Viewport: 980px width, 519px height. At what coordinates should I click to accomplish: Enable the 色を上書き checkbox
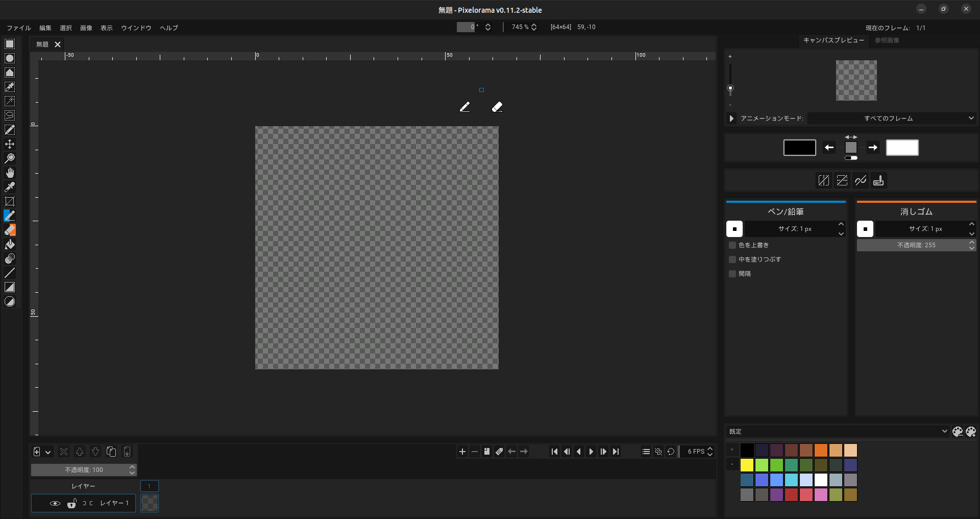click(732, 245)
